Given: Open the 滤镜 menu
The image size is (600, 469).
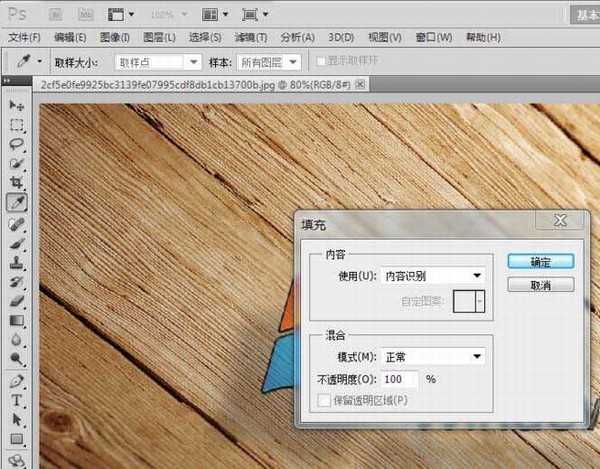Looking at the screenshot, I should tap(251, 37).
